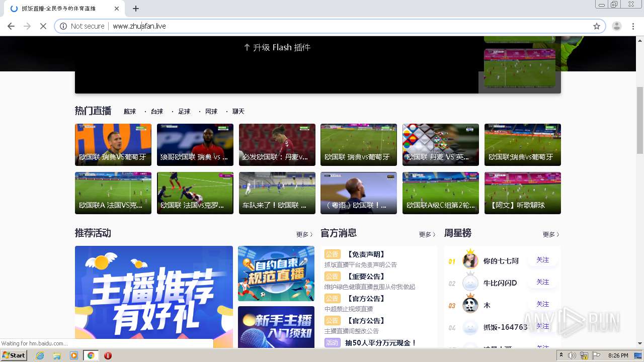Click the page scrollbar down arrow
Screen dimensions: 644x362
pos(640,344)
